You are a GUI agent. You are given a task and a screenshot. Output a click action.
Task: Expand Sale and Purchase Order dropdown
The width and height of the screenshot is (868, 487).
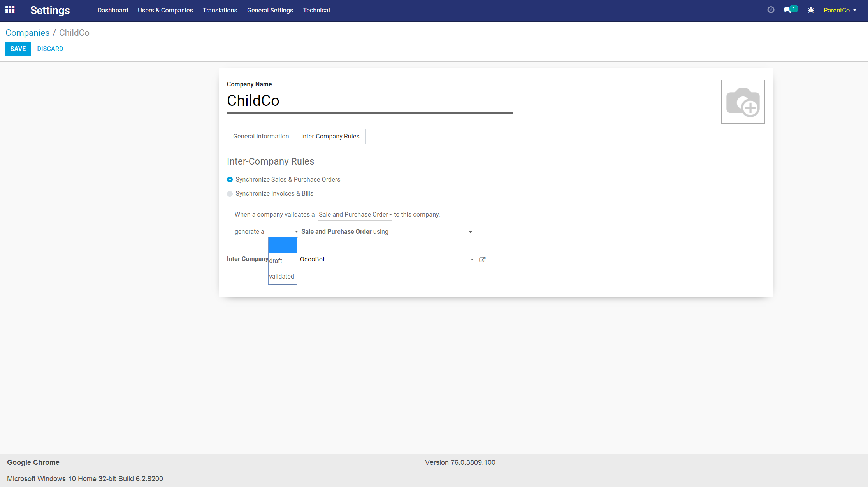click(355, 215)
